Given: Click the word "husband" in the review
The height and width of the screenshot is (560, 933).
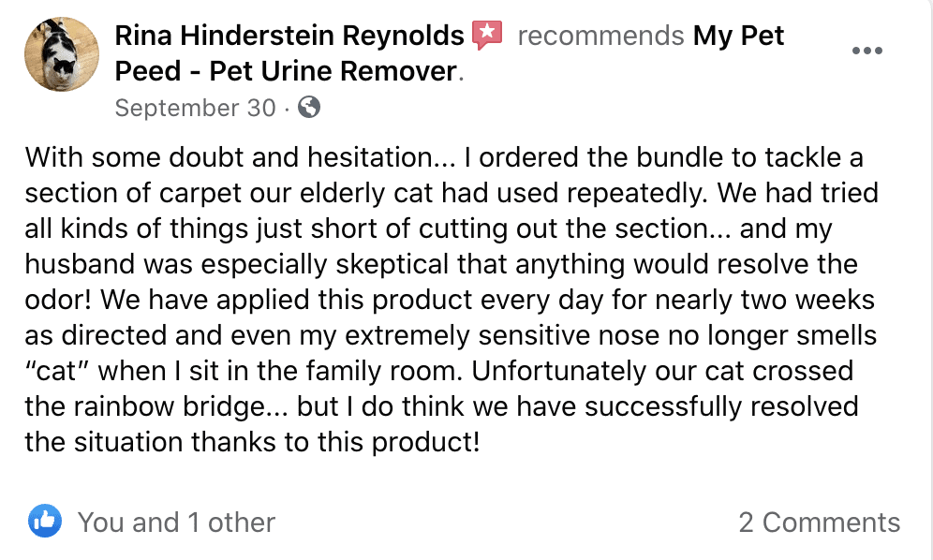Looking at the screenshot, I should coord(80,264).
